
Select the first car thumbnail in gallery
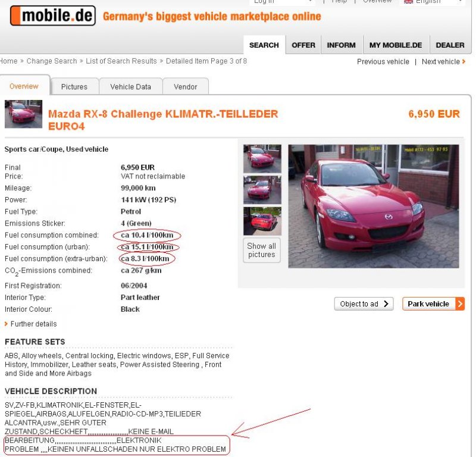click(262, 159)
